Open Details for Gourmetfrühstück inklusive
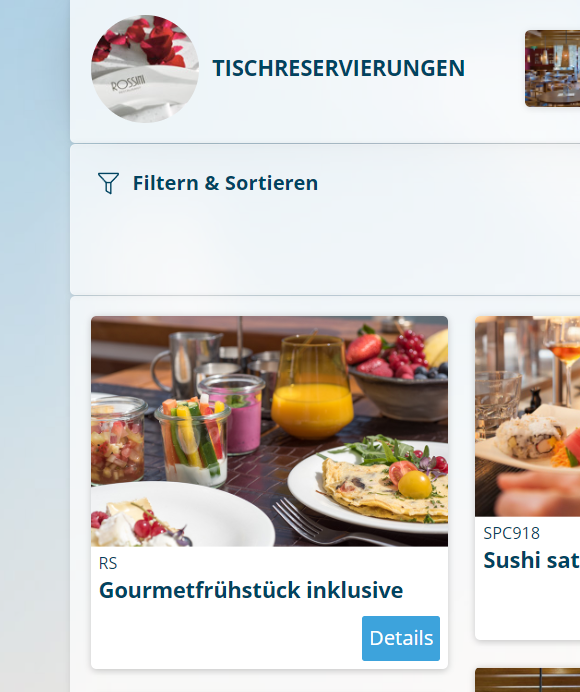Viewport: 580px width, 692px height. (401, 638)
